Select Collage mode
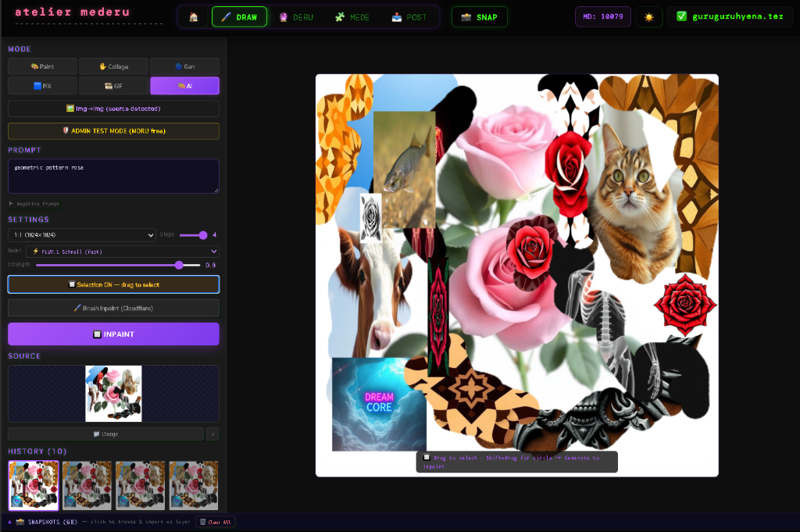The width and height of the screenshot is (800, 532). pos(114,66)
